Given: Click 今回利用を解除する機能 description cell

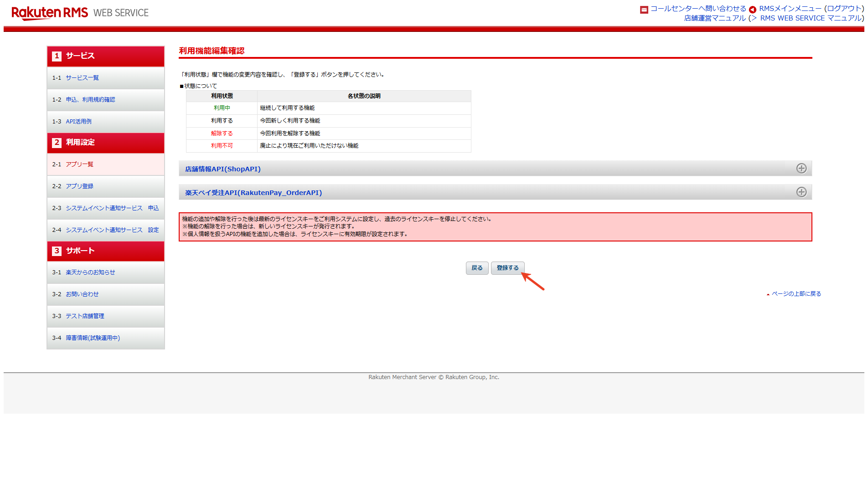Looking at the screenshot, I should coord(364,133).
